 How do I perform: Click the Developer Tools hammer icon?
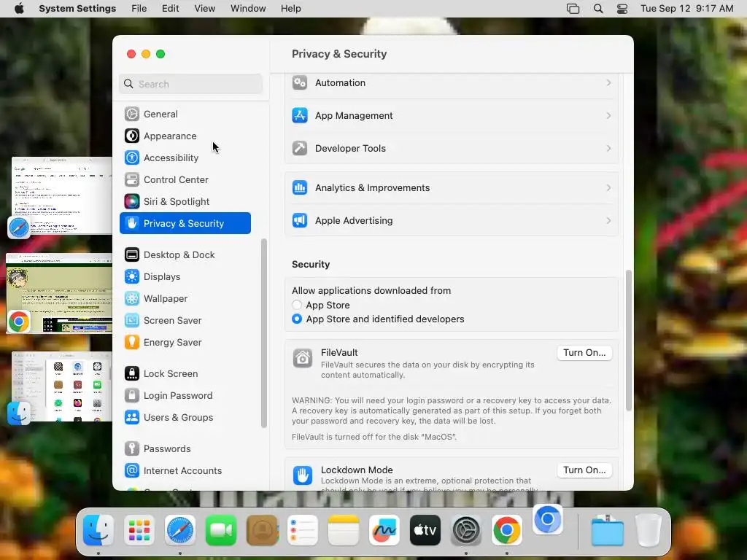pyautogui.click(x=300, y=149)
